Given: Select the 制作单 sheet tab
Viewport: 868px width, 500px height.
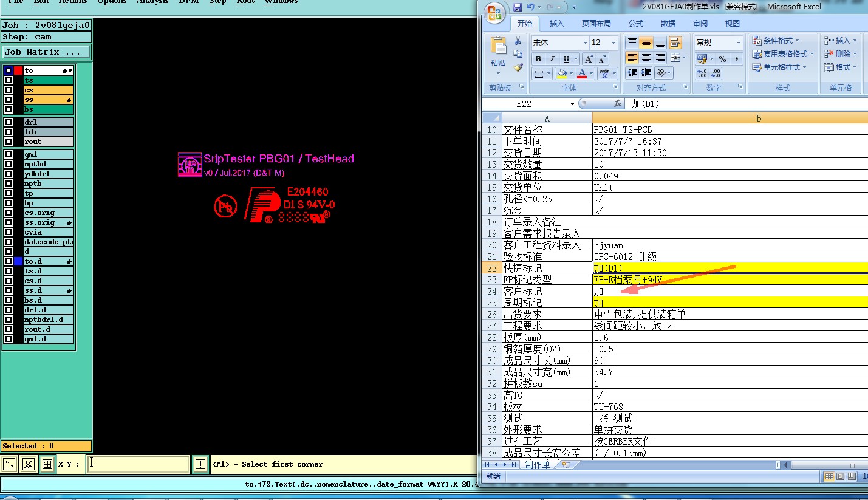Looking at the screenshot, I should 537,465.
